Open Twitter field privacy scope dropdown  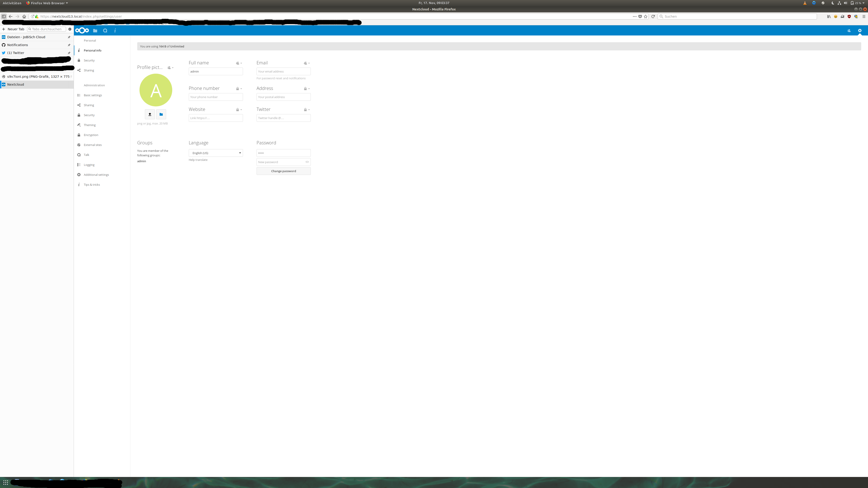tap(306, 110)
